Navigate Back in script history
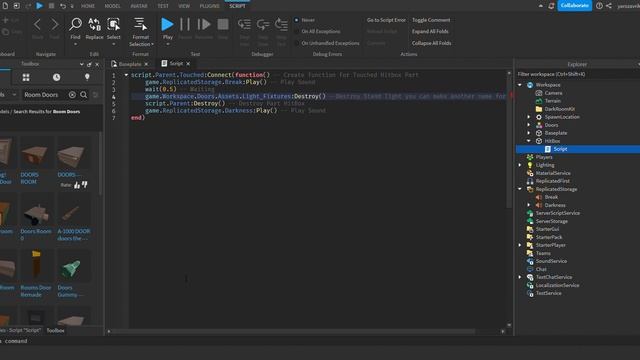640x360 pixels. pyautogui.click(x=37, y=24)
